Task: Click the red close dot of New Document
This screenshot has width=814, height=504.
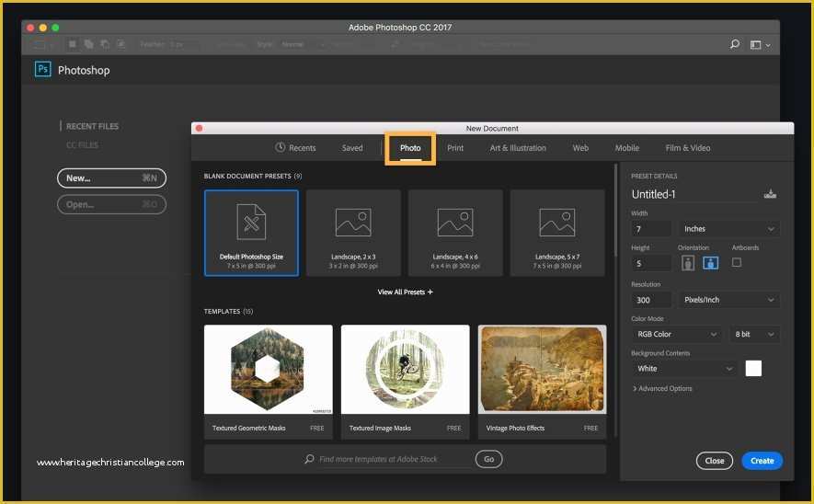Action: point(199,128)
